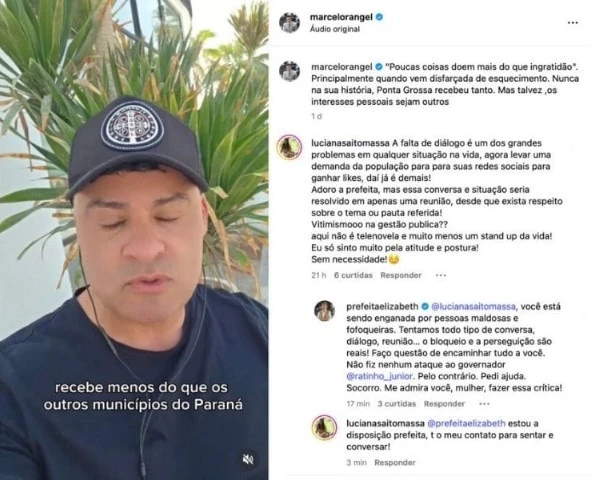Open the @prefeitaelizabeth mention link
Screen dimensions: 611x480
click(466, 423)
